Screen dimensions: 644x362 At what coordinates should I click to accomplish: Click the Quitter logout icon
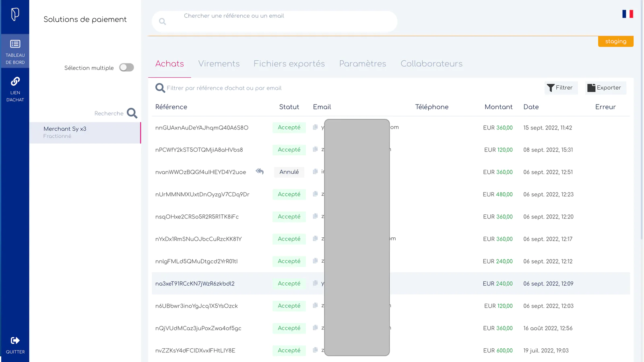click(x=15, y=341)
